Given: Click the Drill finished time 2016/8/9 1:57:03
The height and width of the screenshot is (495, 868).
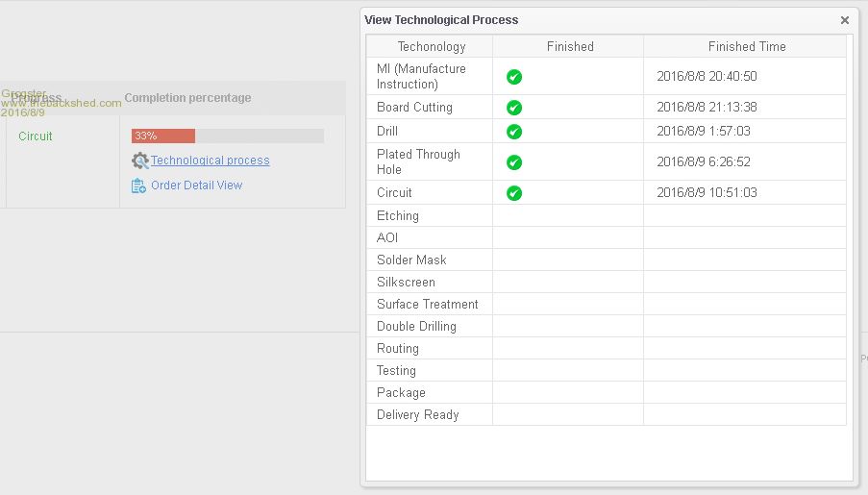Looking at the screenshot, I should tap(703, 132).
